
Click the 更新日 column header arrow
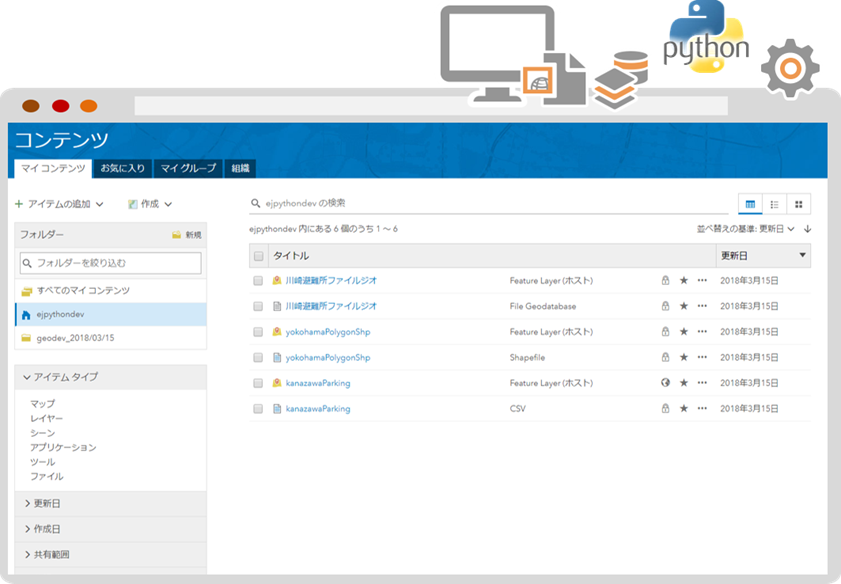pos(802,255)
